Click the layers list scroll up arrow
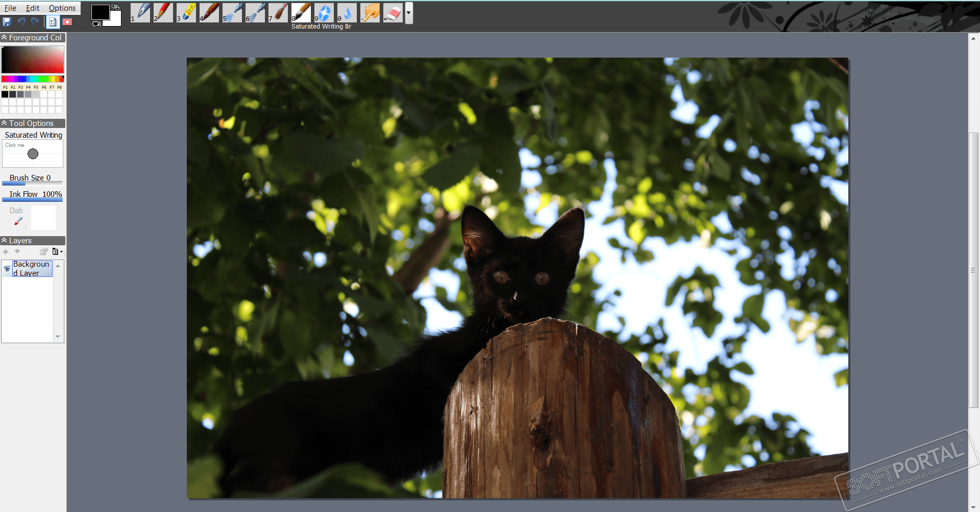Screen dimensions: 980x512 click(x=58, y=266)
